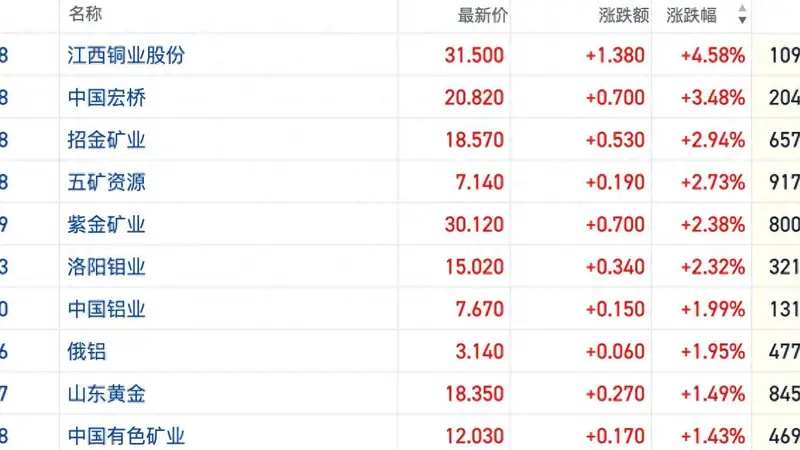Click the 涨跌额 column header
This screenshot has height=450, width=800.
click(623, 15)
